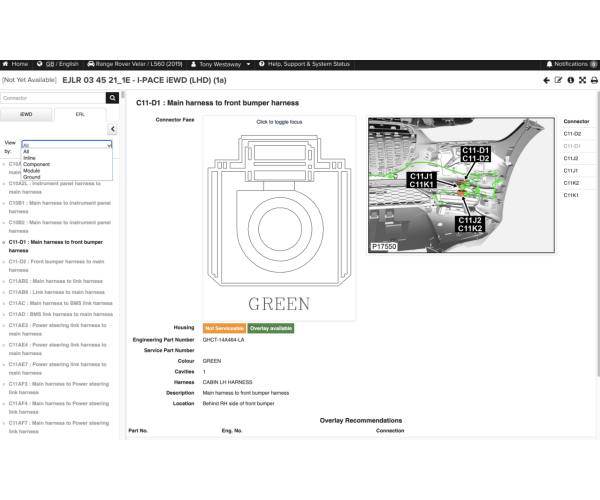The height and width of the screenshot is (500, 600).
Task: Select C11K2 in the Connector list
Action: [571, 183]
